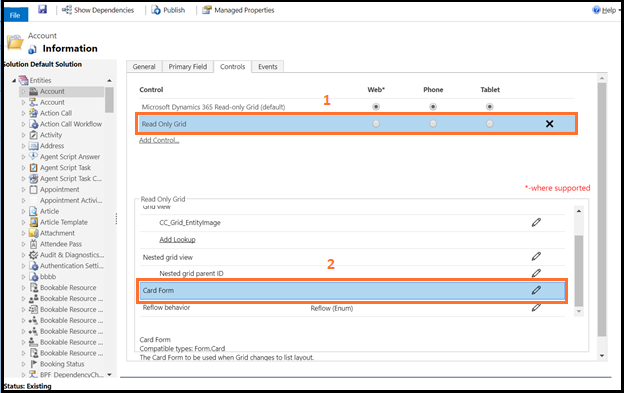Image resolution: width=624 pixels, height=393 pixels.
Task: Select Web radio for Read Only Grid
Action: 376,124
